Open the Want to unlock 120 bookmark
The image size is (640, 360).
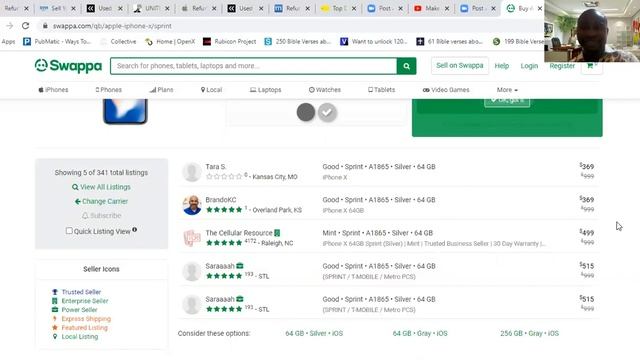point(374,42)
